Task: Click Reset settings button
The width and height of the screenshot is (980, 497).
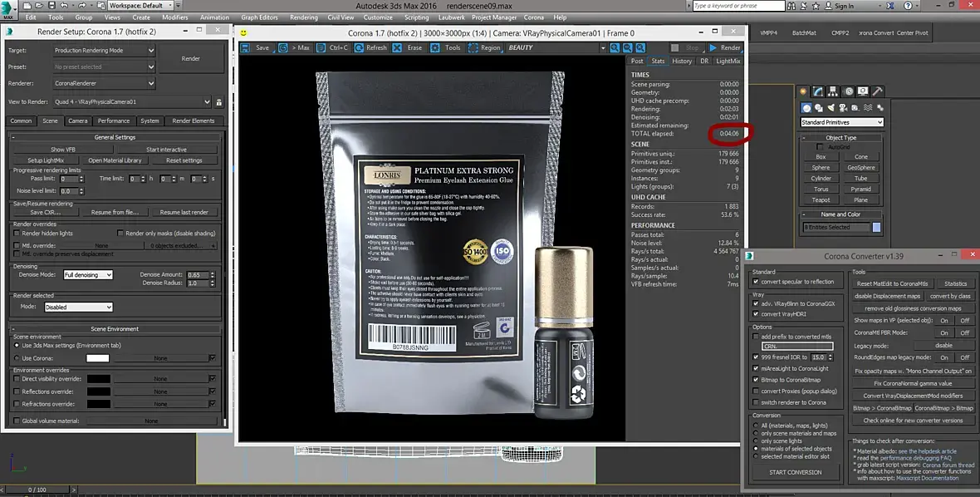Action: click(x=184, y=160)
